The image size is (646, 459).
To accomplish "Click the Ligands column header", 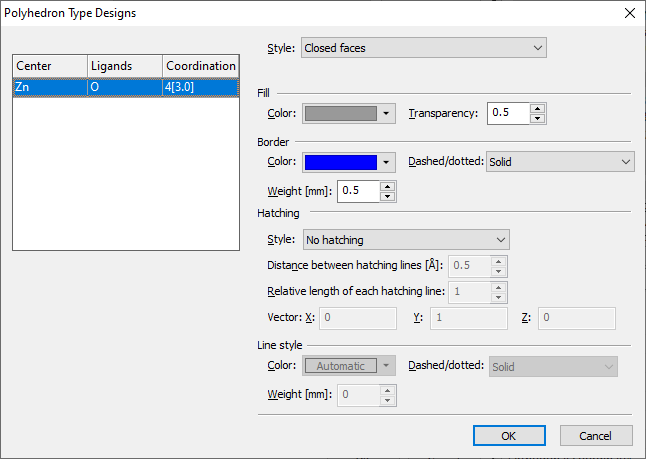I will coord(124,66).
